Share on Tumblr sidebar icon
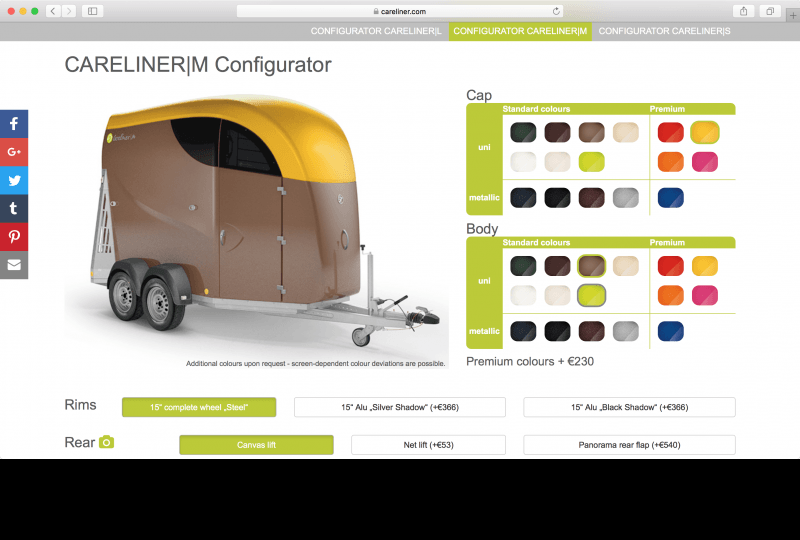Image resolution: width=800 pixels, height=540 pixels. click(x=14, y=208)
